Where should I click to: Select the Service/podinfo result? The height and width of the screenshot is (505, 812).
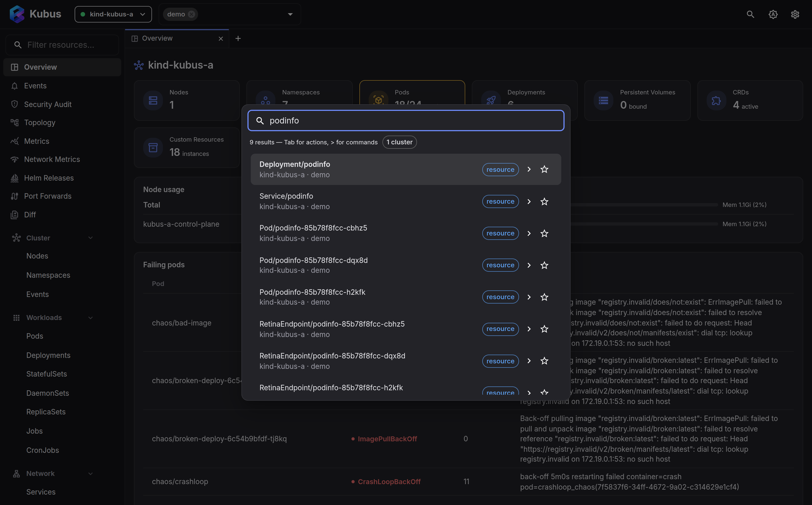(x=406, y=201)
